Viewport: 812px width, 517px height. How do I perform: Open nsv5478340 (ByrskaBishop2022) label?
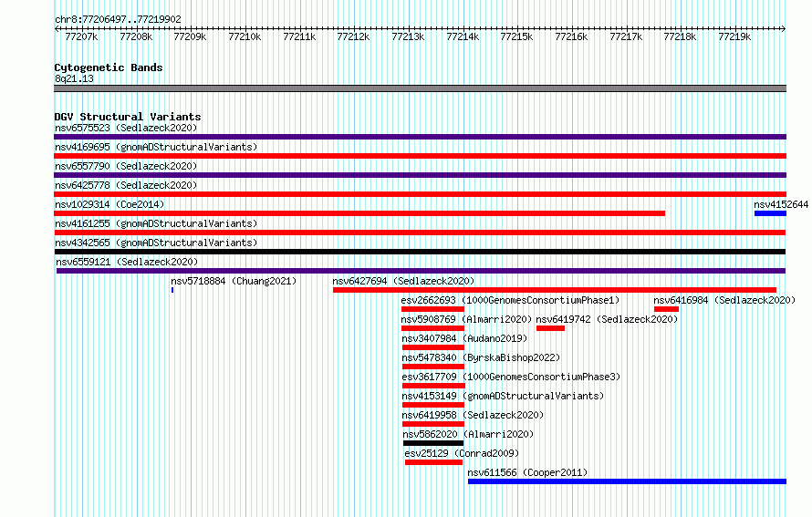481,357
